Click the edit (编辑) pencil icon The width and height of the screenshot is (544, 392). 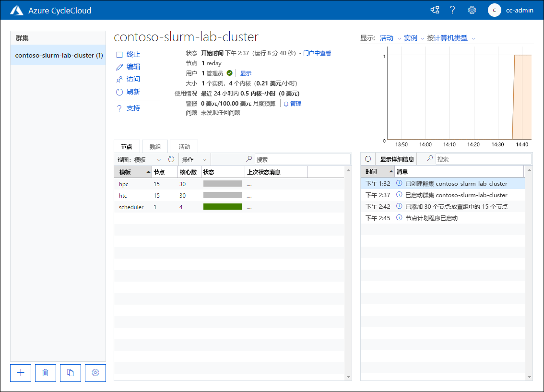coord(119,67)
